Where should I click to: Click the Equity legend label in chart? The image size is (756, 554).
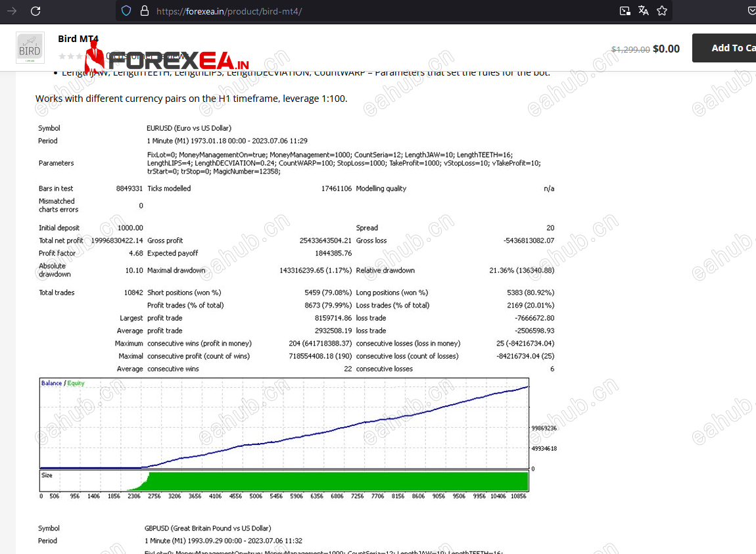click(76, 383)
